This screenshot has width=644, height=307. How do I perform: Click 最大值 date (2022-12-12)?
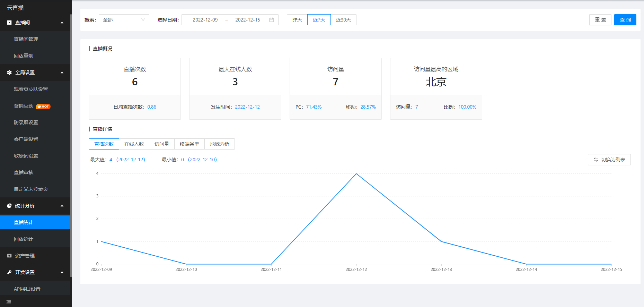(x=131, y=160)
